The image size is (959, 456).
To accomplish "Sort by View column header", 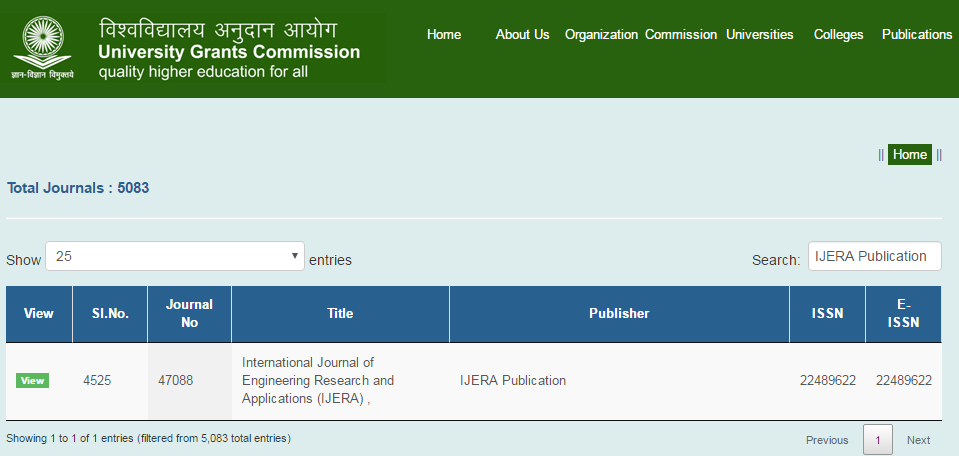I will [x=39, y=314].
